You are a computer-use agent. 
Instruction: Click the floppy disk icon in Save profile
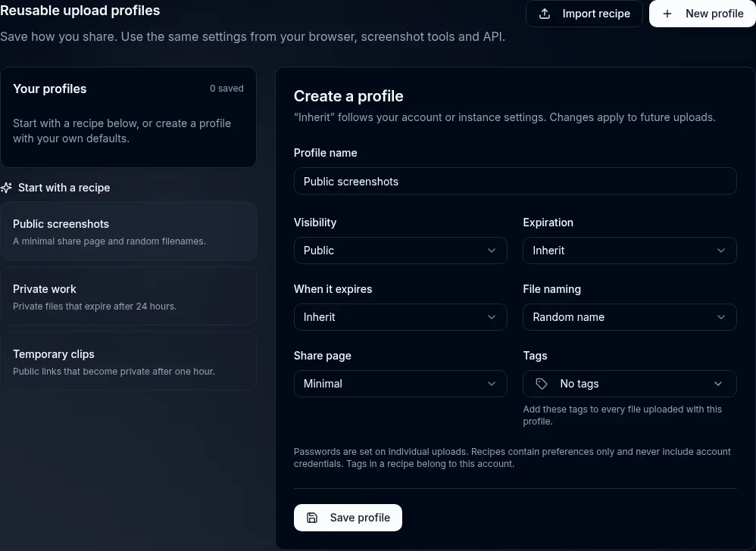click(312, 517)
